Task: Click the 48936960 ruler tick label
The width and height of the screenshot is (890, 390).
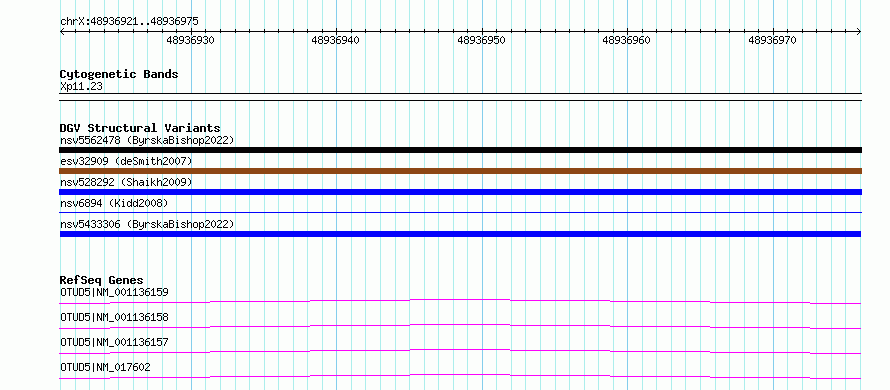Action: point(627,40)
